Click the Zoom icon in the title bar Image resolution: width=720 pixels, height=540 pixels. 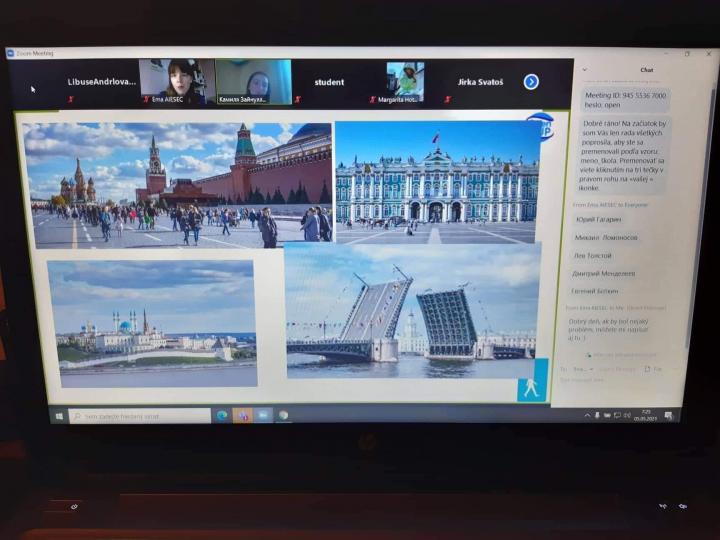click(11, 53)
